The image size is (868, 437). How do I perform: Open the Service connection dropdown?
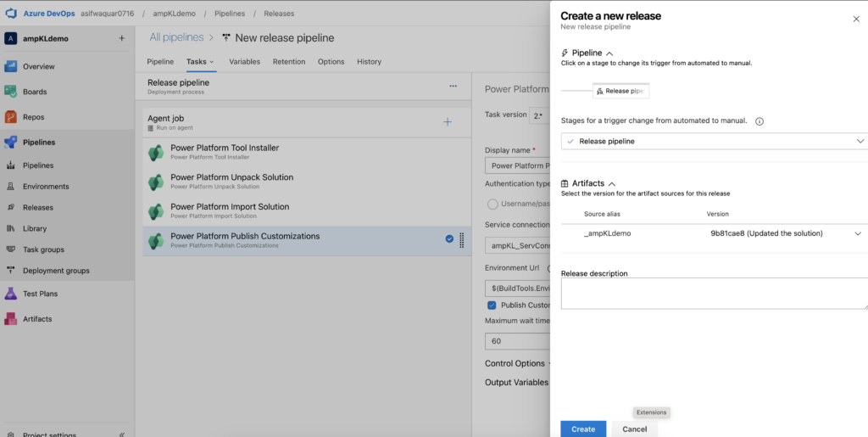pos(517,245)
